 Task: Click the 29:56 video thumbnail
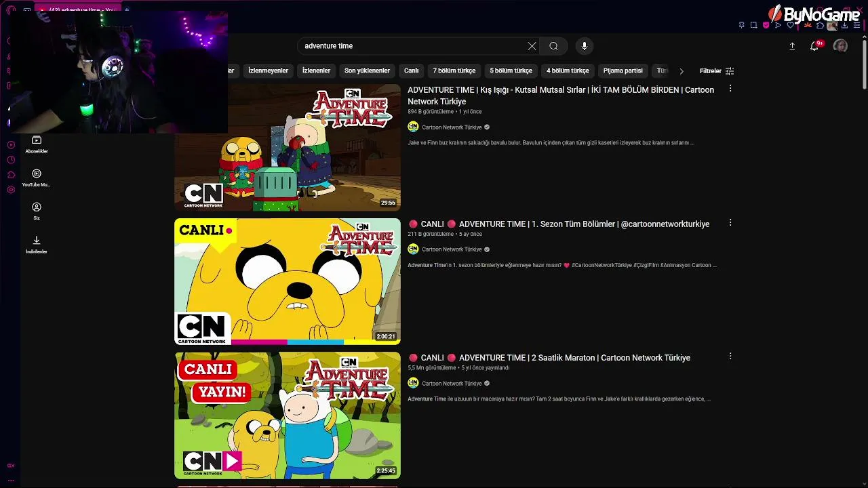288,148
